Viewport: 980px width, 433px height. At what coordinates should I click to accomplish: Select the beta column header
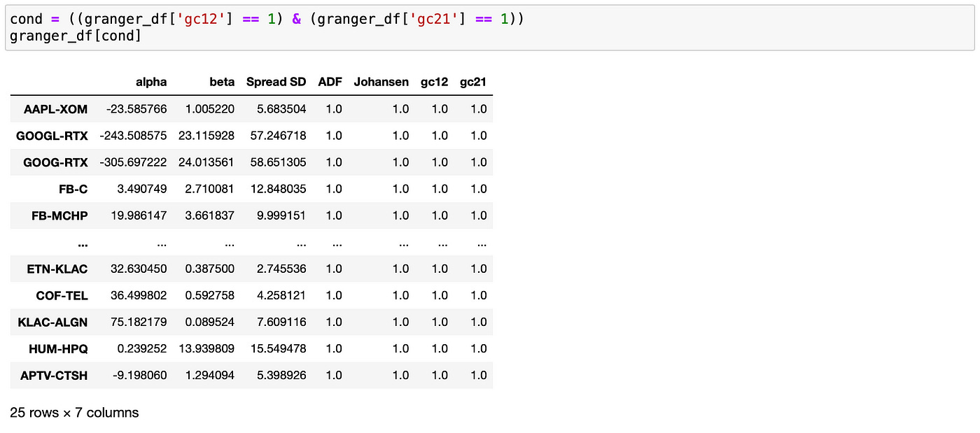pos(222,82)
